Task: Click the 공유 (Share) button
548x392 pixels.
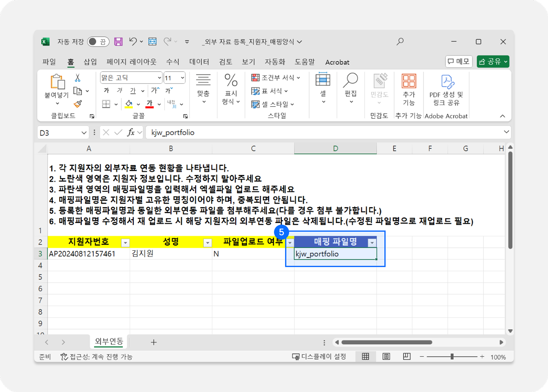Action: pyautogui.click(x=490, y=61)
